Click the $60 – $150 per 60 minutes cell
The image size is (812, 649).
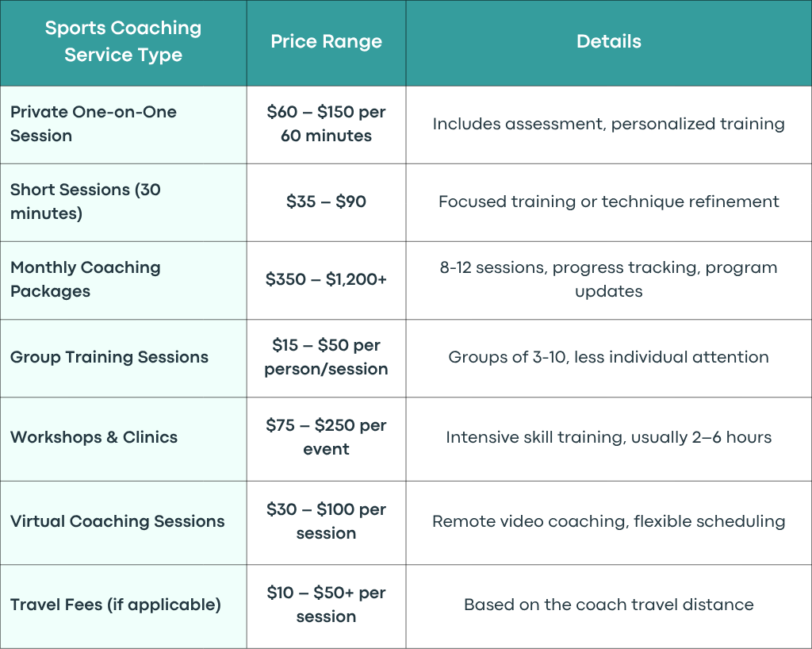point(326,124)
